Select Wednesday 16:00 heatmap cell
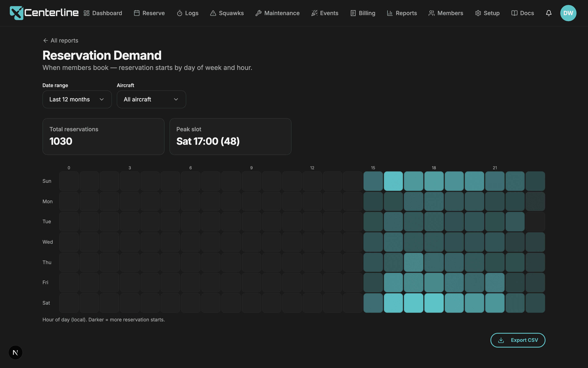The image size is (588, 368). 393,242
